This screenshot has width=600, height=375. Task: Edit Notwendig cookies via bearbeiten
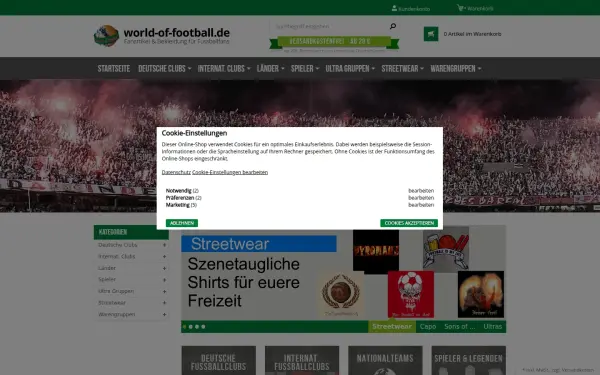point(421,191)
